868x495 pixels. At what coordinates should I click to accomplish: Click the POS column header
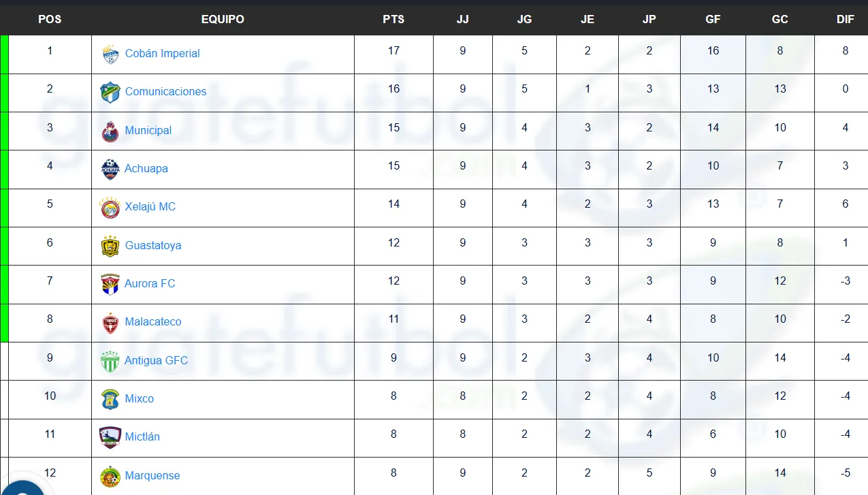pyautogui.click(x=50, y=19)
